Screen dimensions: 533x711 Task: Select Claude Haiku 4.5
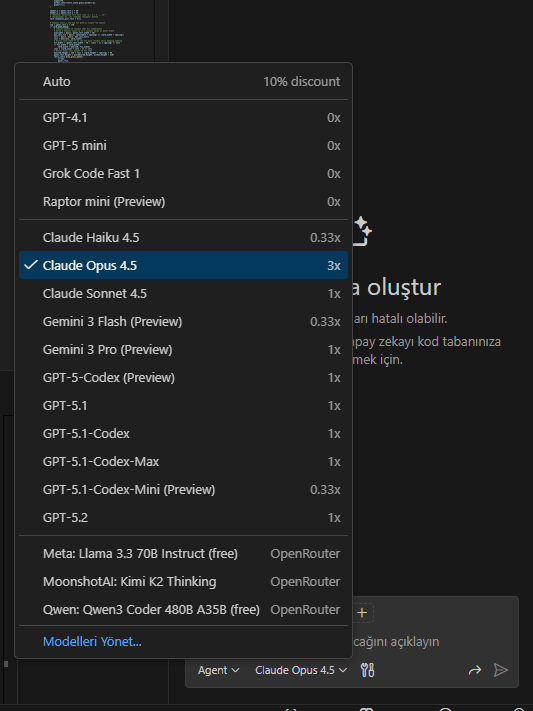(x=183, y=238)
